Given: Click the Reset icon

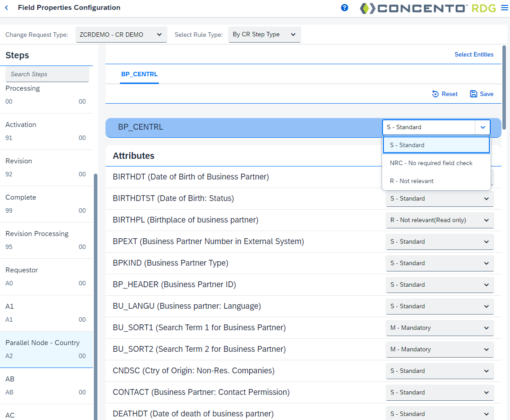Looking at the screenshot, I should coord(435,94).
